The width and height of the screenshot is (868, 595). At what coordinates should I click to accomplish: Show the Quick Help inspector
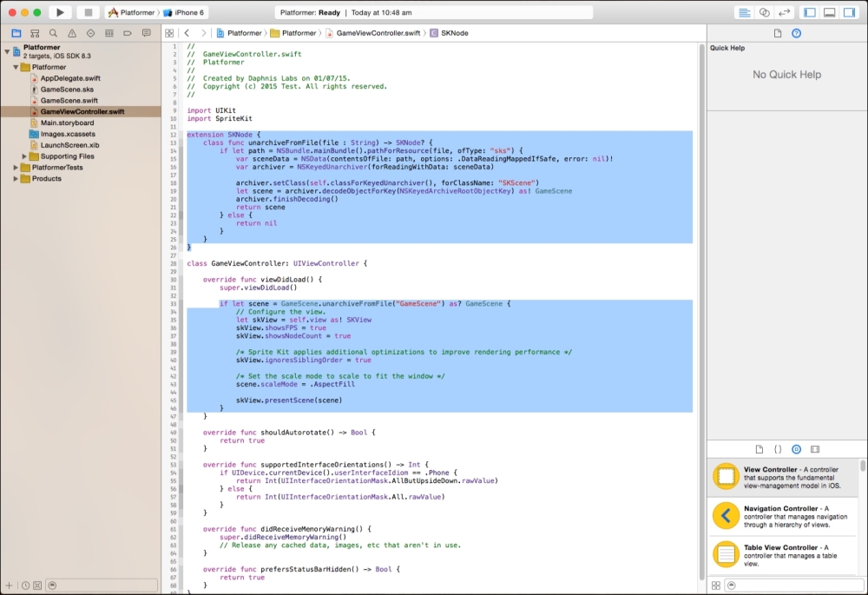tap(796, 33)
